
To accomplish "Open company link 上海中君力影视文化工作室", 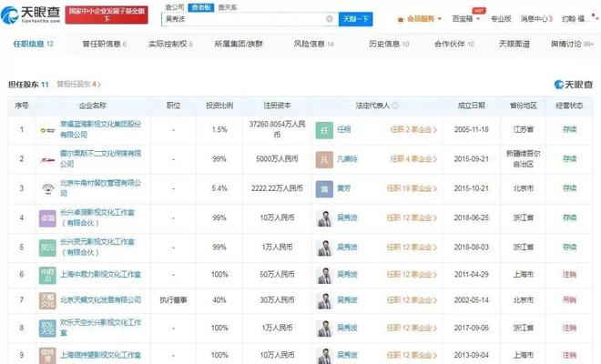I will [100, 274].
